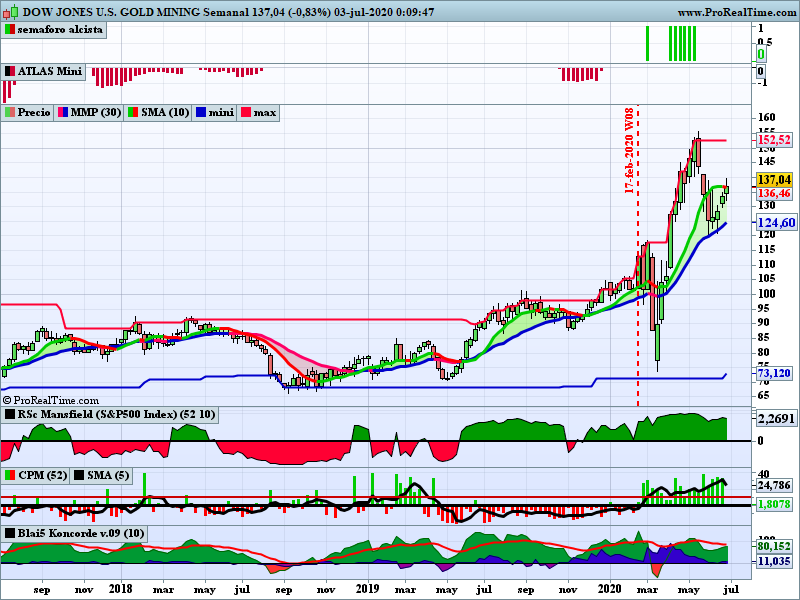The width and height of the screenshot is (800, 600).
Task: Click the 124,60 blue price label
Action: tap(776, 223)
